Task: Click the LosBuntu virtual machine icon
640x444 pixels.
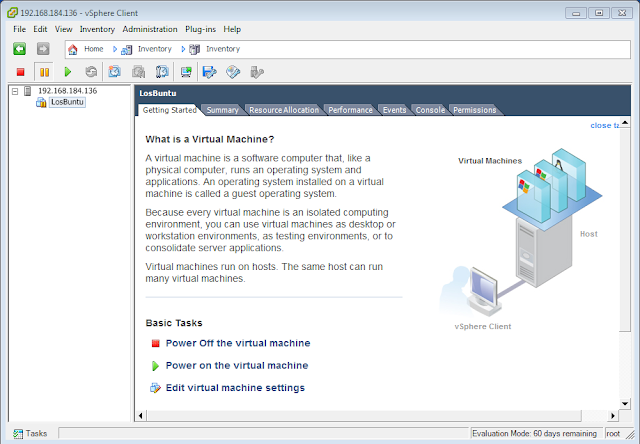Action: [x=41, y=102]
